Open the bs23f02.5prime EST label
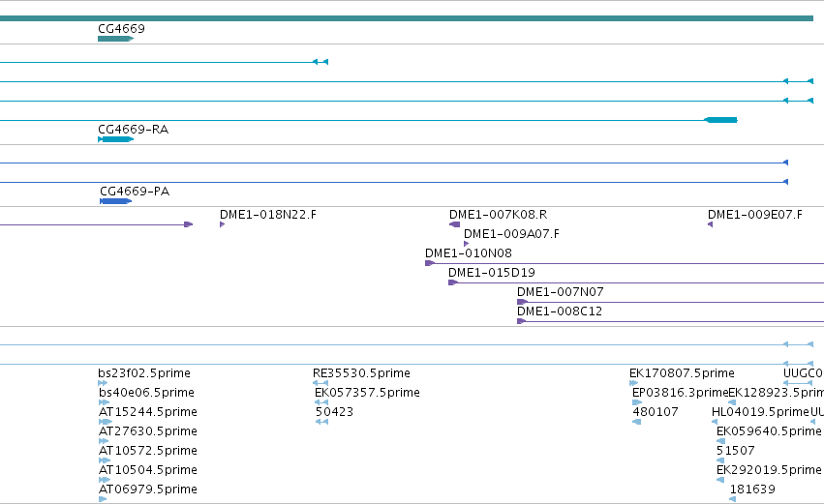The image size is (824, 504). point(144,373)
